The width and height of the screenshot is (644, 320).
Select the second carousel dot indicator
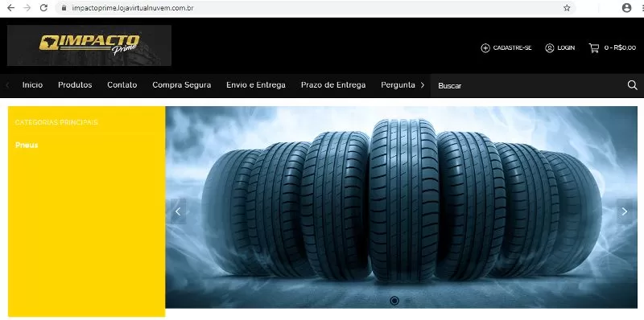(x=408, y=301)
